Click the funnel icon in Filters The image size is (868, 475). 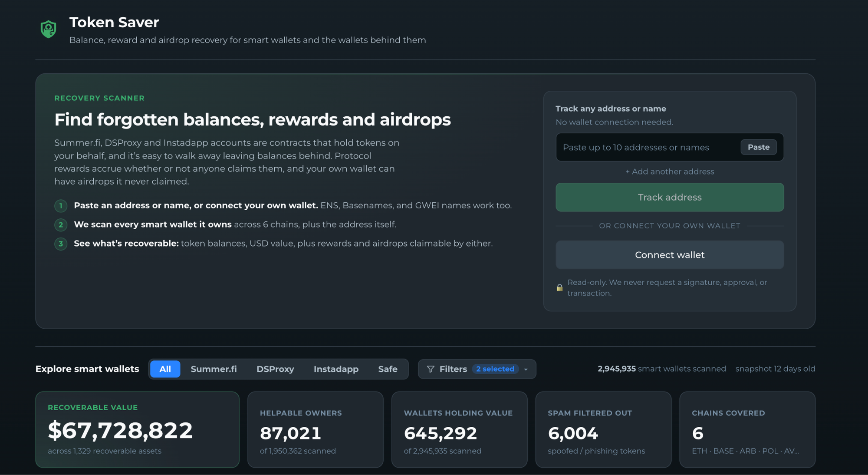coord(431,369)
